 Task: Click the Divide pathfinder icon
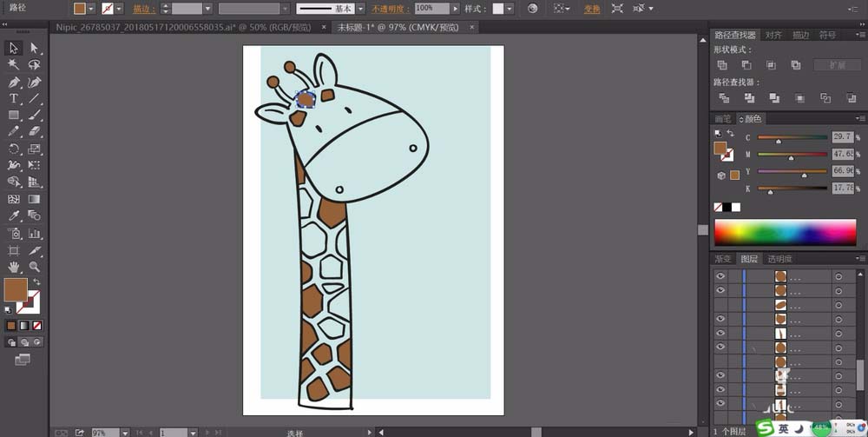coord(724,98)
